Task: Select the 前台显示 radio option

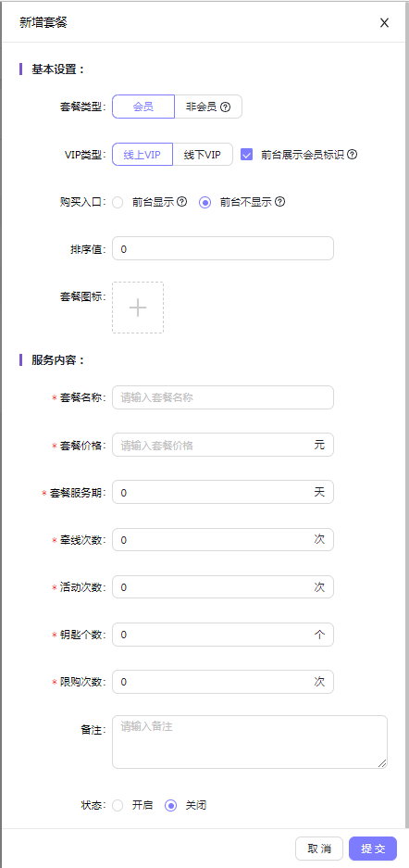Action: pyautogui.click(x=118, y=203)
